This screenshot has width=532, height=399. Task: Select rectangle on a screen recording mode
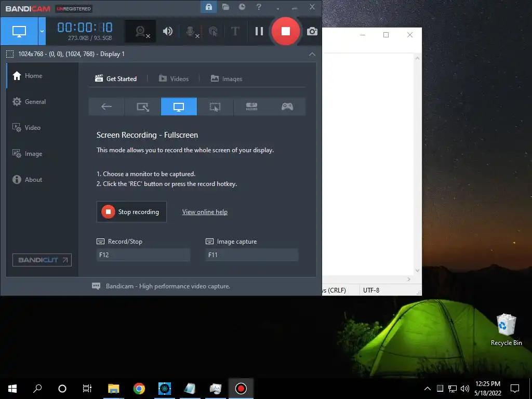143,107
